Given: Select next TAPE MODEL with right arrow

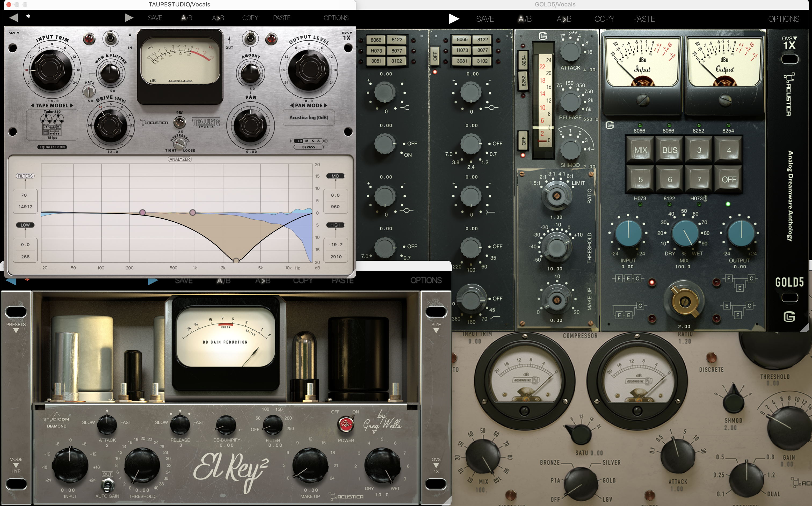Looking at the screenshot, I should click(x=71, y=105).
